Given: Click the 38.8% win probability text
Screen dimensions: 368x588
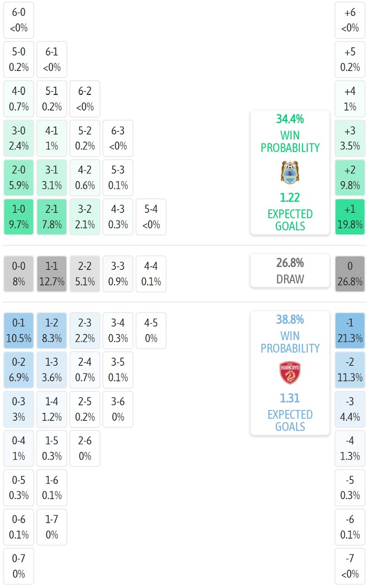Looking at the screenshot, I should coord(290,320).
